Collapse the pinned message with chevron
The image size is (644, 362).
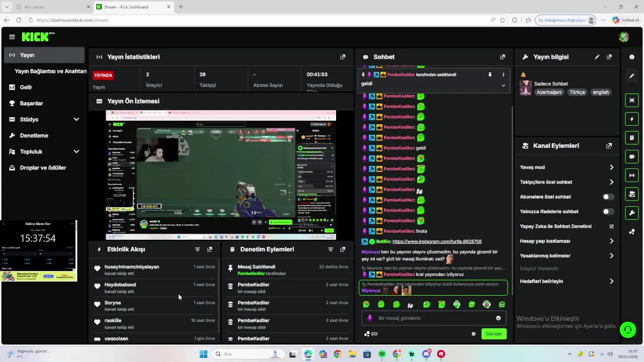503,85
